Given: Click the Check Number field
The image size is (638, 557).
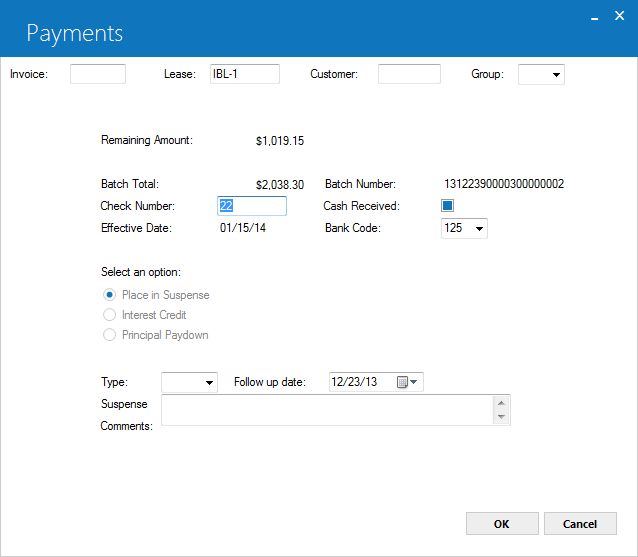Looking at the screenshot, I should click(252, 206).
